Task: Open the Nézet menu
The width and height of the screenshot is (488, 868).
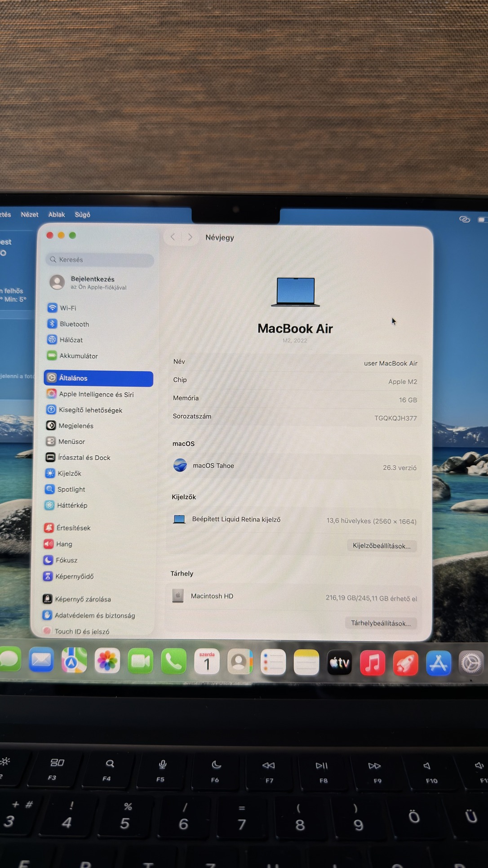Action: [30, 215]
